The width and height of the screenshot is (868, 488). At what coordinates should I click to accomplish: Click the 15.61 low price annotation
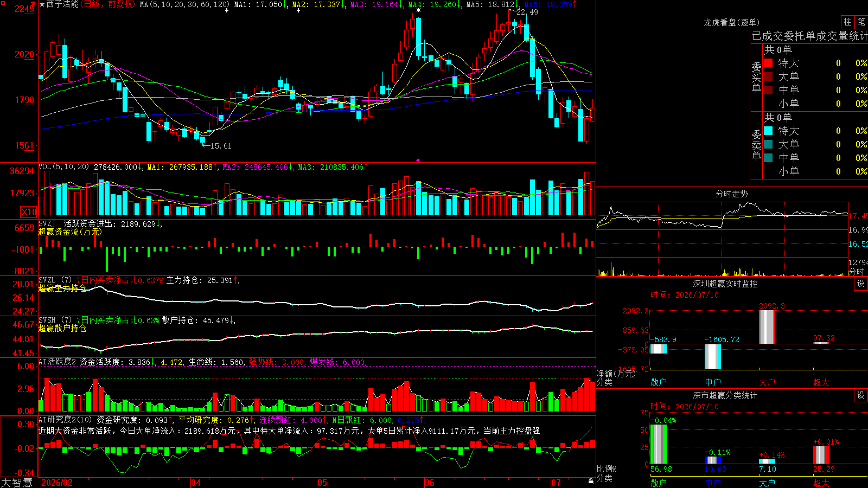point(221,146)
